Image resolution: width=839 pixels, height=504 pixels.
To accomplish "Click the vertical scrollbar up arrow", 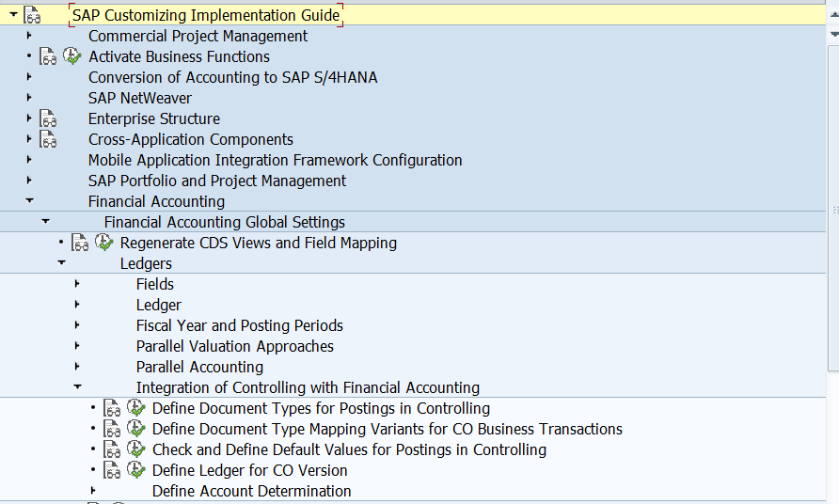I will pos(833,16).
